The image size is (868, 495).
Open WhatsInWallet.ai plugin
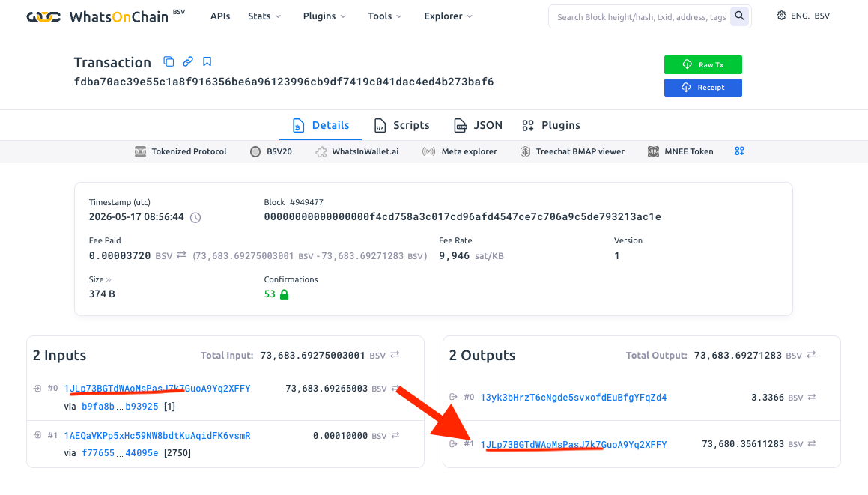click(x=357, y=151)
